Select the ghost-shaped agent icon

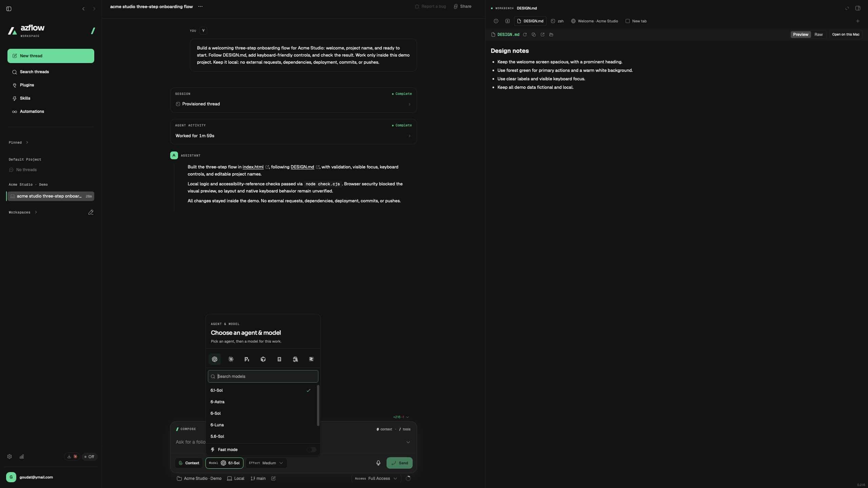tap(295, 359)
